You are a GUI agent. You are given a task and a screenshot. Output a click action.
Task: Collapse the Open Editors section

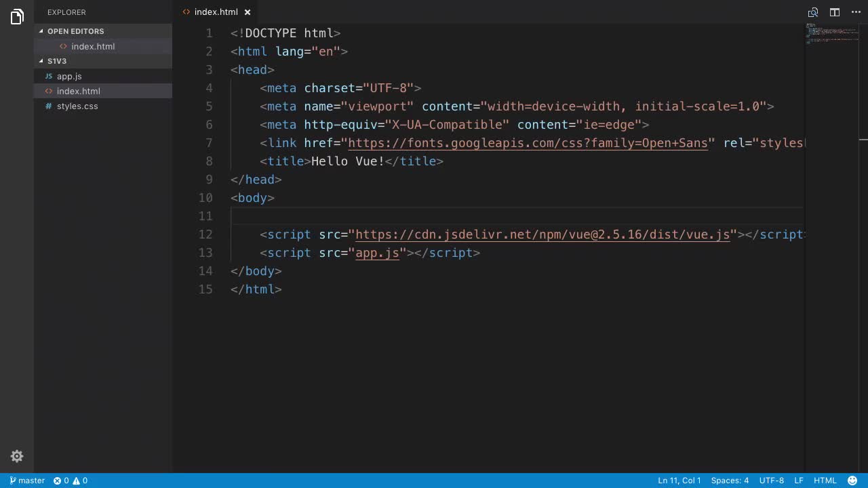pyautogui.click(x=75, y=31)
